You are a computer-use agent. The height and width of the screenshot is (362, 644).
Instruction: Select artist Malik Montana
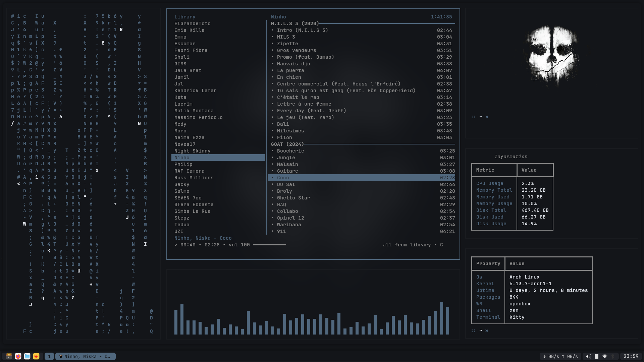(194, 111)
